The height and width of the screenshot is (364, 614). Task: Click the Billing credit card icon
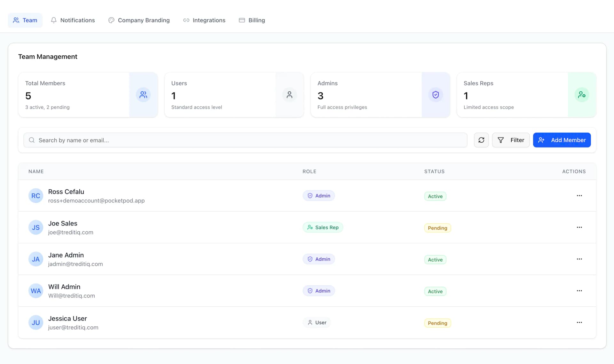click(x=242, y=20)
